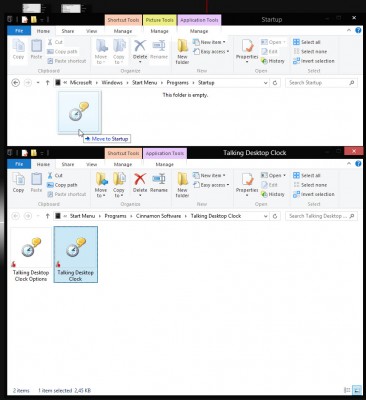Screen dimensions: 366x400
Task: Click History icon in Talking Desktop Clock ribbon
Action: [273, 194]
